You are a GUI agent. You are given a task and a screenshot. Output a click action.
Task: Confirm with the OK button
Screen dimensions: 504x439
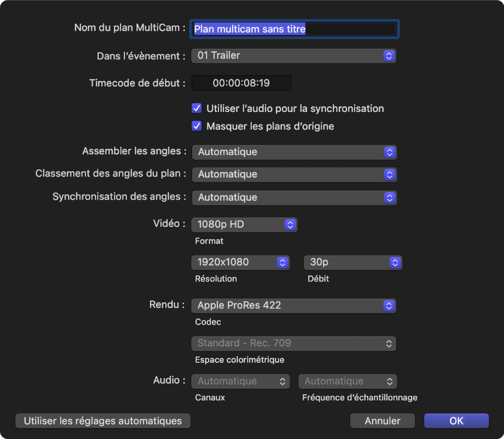(456, 420)
